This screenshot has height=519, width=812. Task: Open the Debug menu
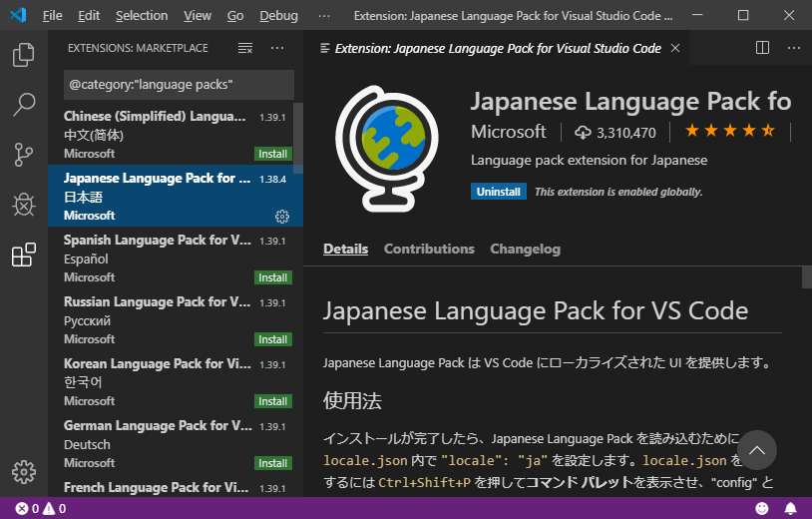coord(278,16)
